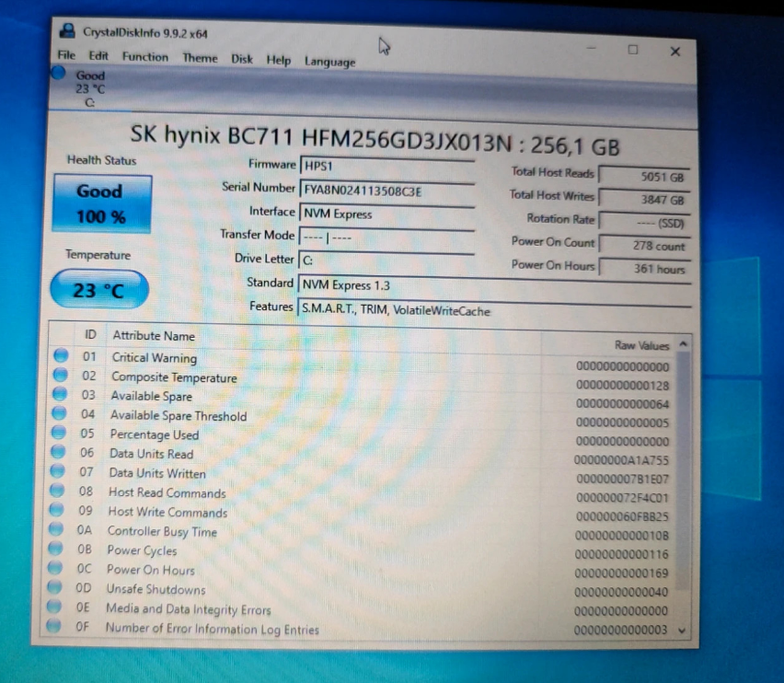Select the Data Units Written attribute name
This screenshot has height=683, width=784.
pyautogui.click(x=157, y=473)
